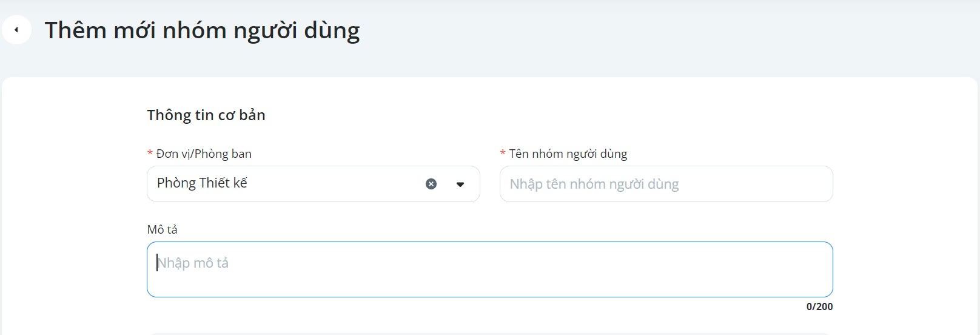Click the Phòng Thiết kế selected text
980x335 pixels.
pyautogui.click(x=202, y=183)
